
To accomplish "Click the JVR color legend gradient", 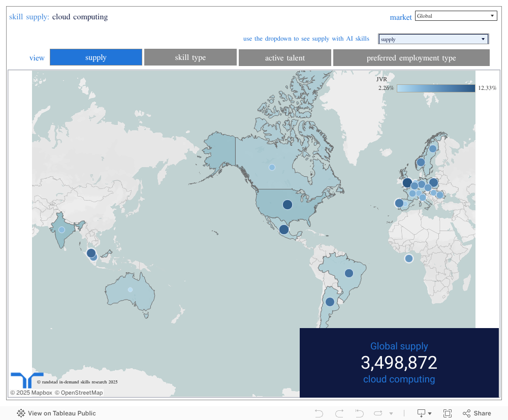I will [x=436, y=88].
